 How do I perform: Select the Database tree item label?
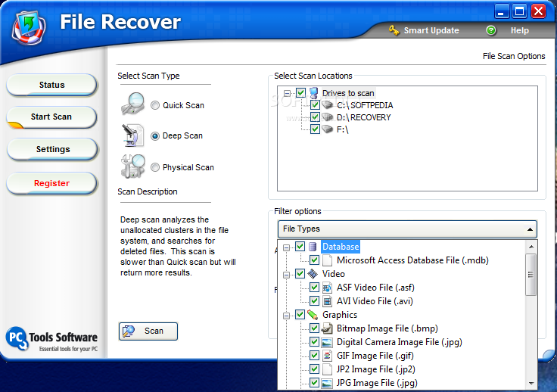pyautogui.click(x=341, y=247)
